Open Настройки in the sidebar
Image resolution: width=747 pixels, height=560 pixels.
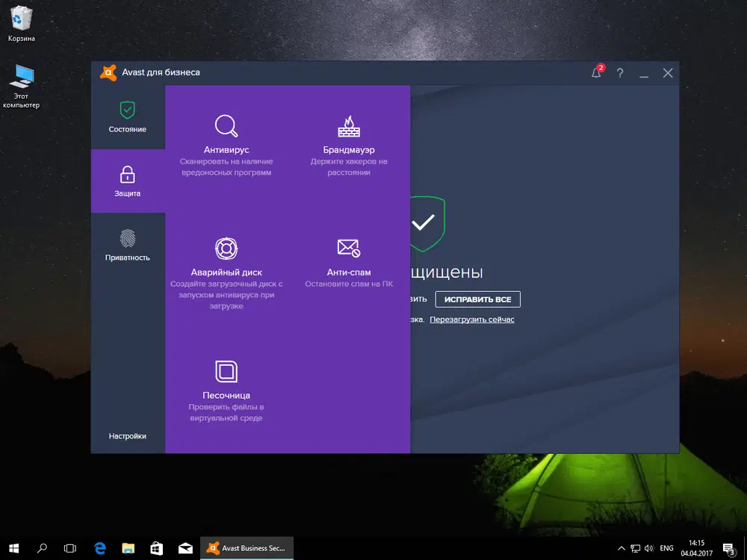pyautogui.click(x=128, y=435)
